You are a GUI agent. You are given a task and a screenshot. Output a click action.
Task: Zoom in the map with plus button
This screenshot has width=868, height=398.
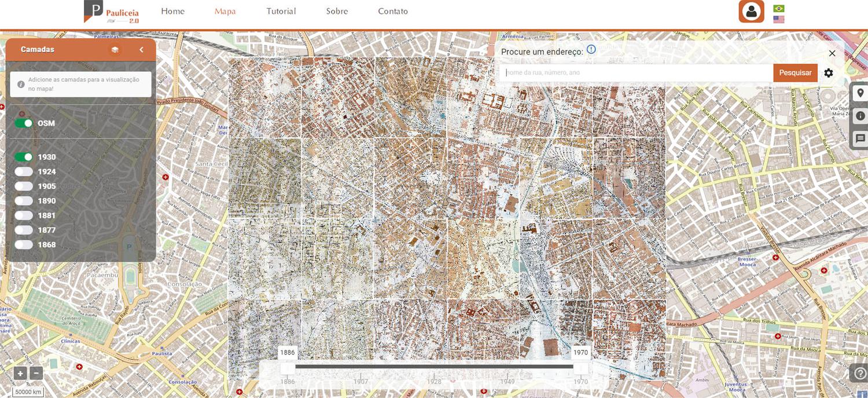click(x=20, y=374)
